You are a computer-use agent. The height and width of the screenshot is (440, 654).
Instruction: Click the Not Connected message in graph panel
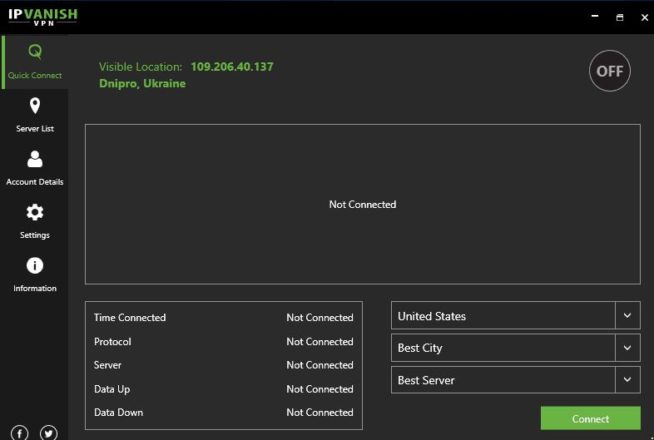click(362, 204)
